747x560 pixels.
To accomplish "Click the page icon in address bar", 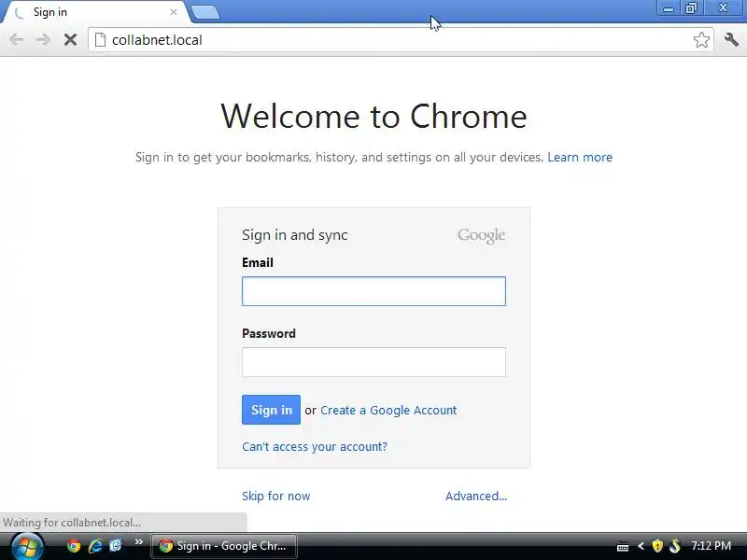I will (100, 40).
